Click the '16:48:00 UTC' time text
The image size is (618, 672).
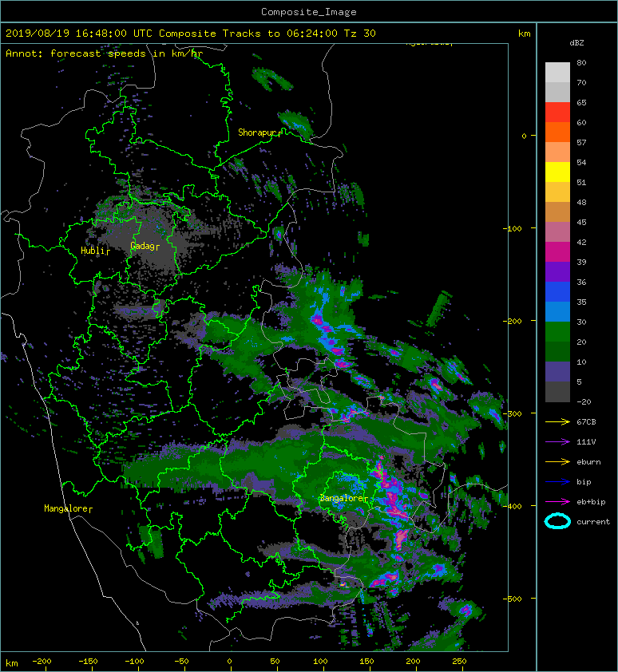pos(113,34)
